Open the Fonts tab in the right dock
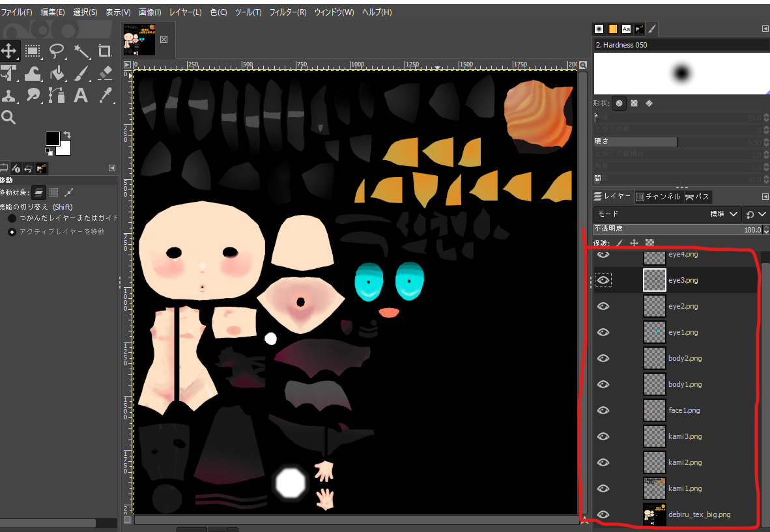The width and height of the screenshot is (770, 532). pyautogui.click(x=625, y=29)
